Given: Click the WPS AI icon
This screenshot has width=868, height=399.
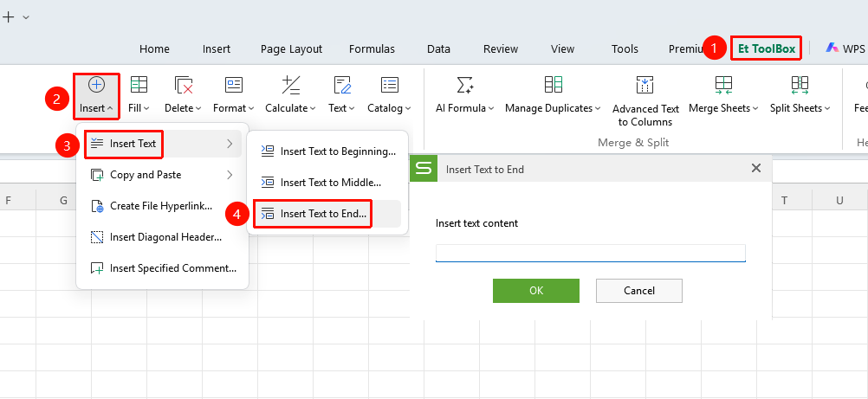Looking at the screenshot, I should click(832, 48).
